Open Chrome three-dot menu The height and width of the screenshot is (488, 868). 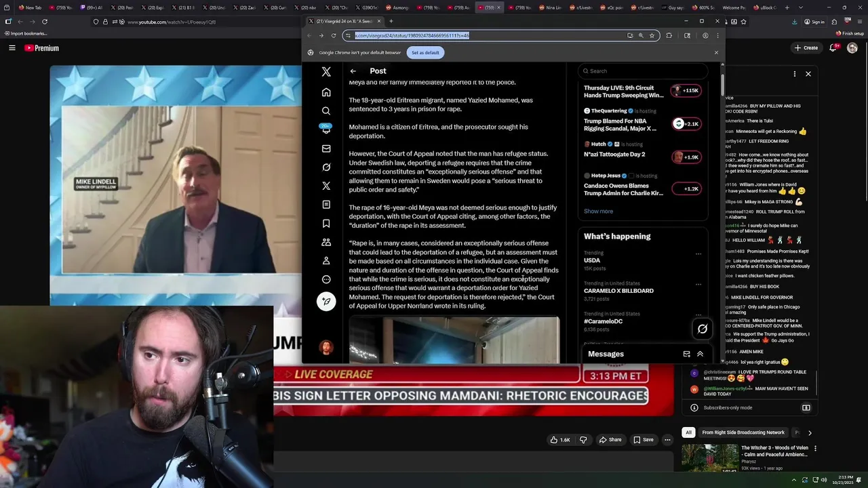pos(717,35)
